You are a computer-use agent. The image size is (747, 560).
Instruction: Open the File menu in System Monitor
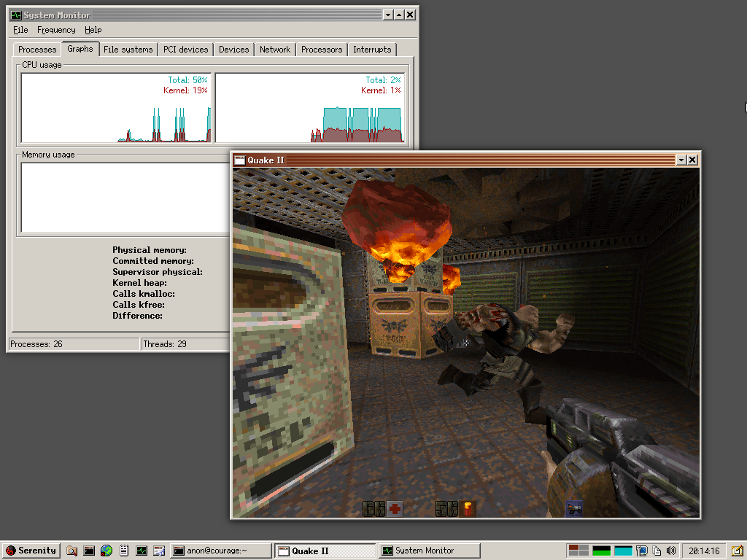20,30
